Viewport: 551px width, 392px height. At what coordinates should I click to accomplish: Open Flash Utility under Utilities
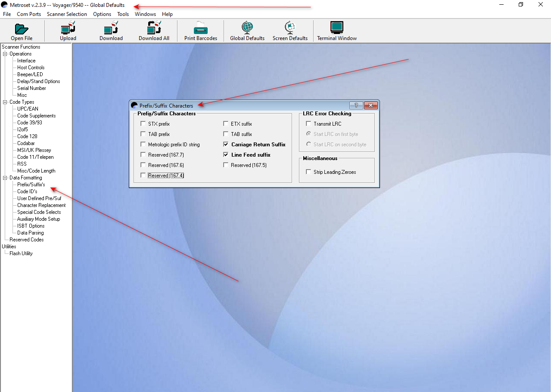tap(21, 253)
